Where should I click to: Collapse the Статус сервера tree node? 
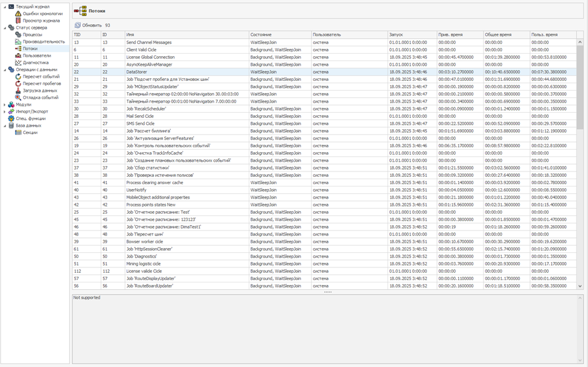[5, 28]
